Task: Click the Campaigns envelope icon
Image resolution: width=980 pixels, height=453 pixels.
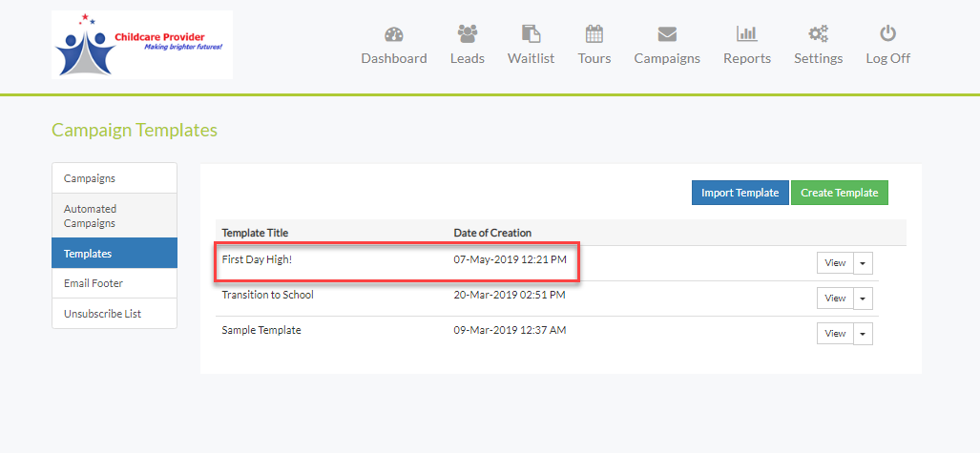Action: [x=667, y=33]
